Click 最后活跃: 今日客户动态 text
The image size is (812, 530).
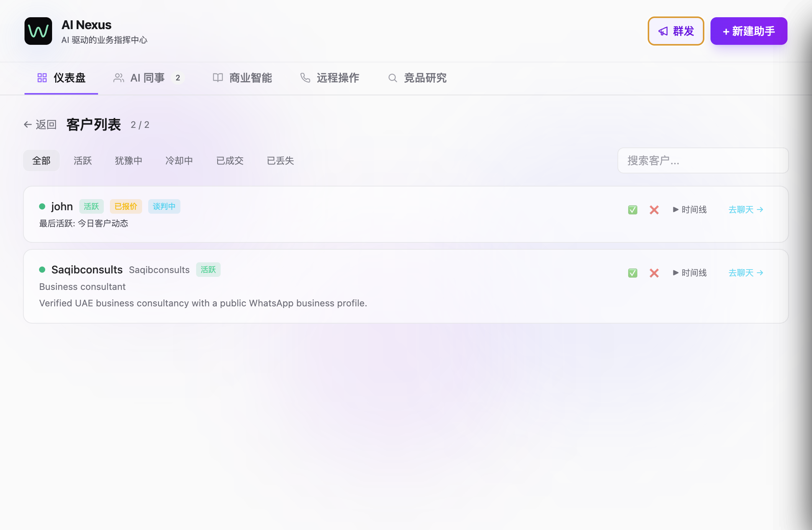click(x=84, y=223)
